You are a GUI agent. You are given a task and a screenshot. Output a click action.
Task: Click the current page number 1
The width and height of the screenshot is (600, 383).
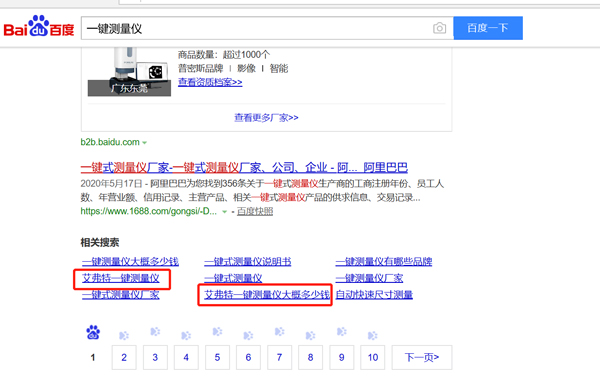93,357
